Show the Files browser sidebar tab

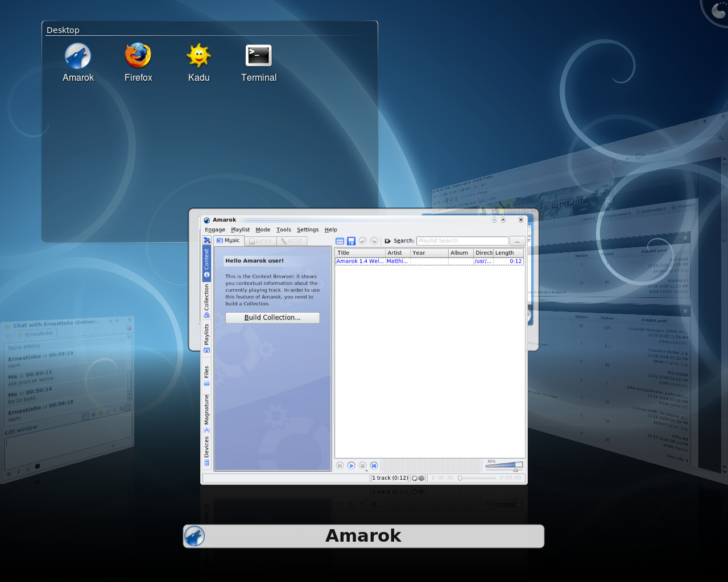(x=206, y=376)
